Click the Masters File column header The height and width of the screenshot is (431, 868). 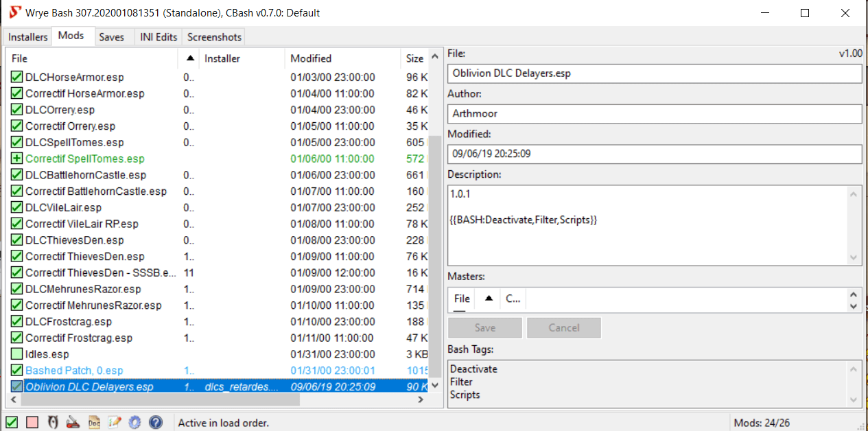pyautogui.click(x=462, y=299)
